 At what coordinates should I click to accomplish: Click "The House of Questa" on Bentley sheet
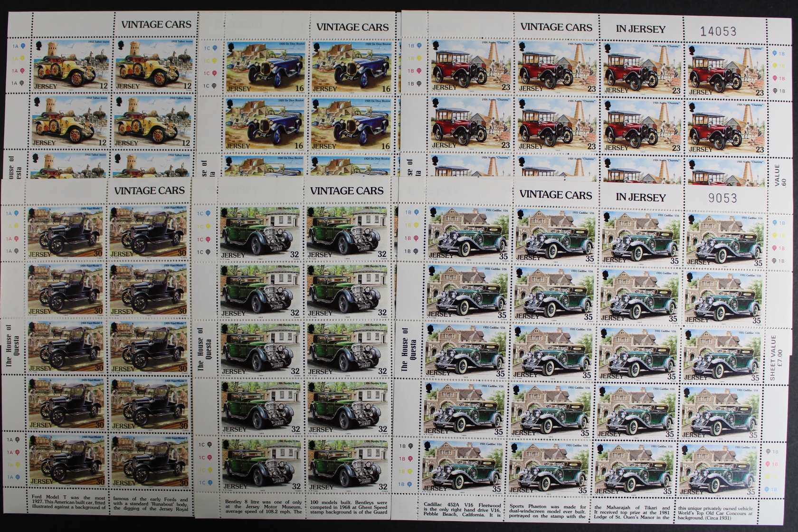click(204, 349)
